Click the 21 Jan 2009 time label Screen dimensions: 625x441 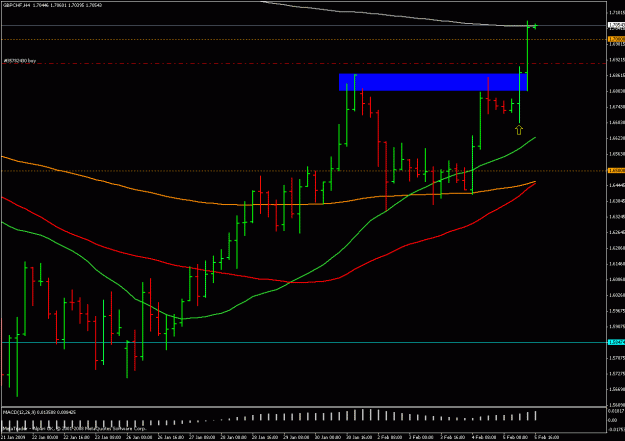(13, 437)
